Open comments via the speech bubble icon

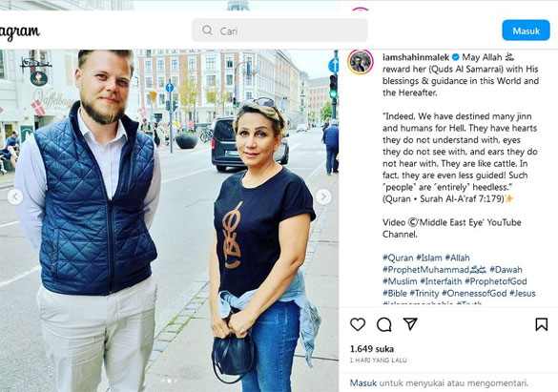coord(384,324)
